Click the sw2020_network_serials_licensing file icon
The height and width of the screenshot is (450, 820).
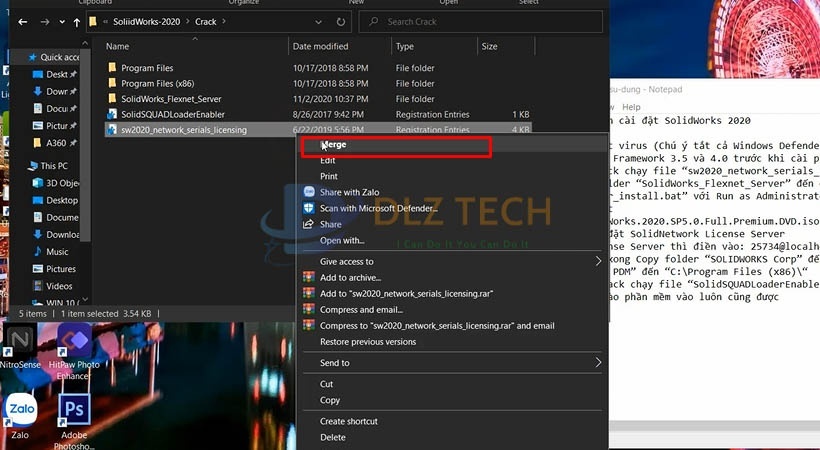(x=112, y=130)
